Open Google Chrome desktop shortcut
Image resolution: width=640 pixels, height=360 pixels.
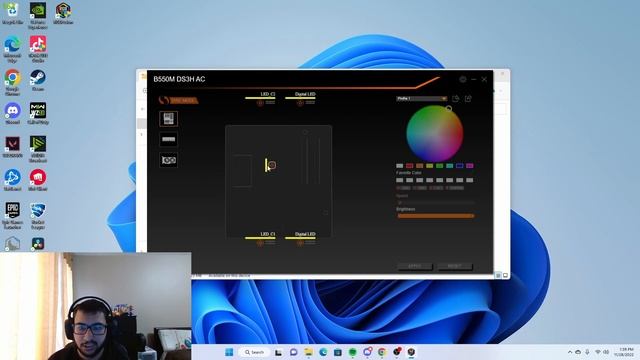pyautogui.click(x=12, y=82)
